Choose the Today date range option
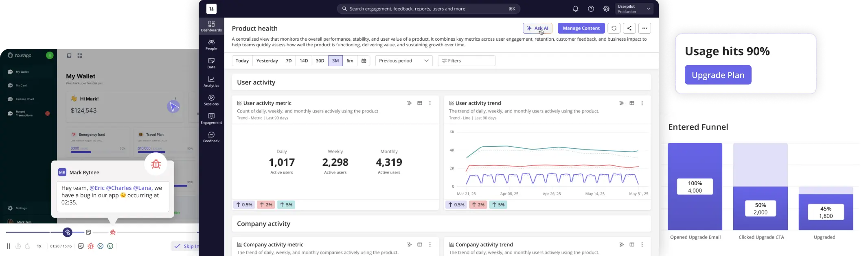This screenshot has height=256, width=868. 242,61
